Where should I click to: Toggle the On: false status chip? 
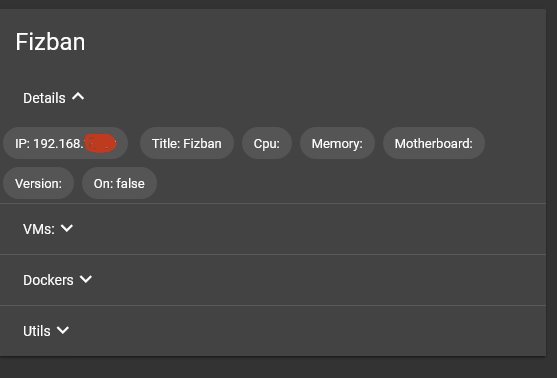119,183
